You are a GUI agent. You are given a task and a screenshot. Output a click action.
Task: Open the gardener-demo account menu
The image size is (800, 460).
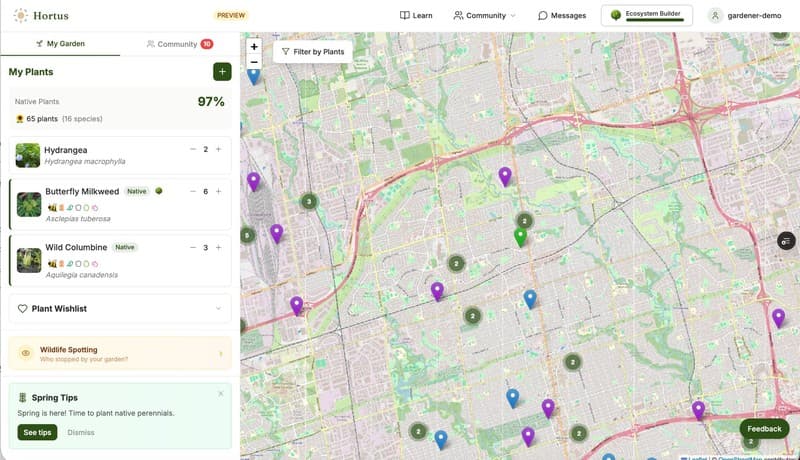pos(745,15)
